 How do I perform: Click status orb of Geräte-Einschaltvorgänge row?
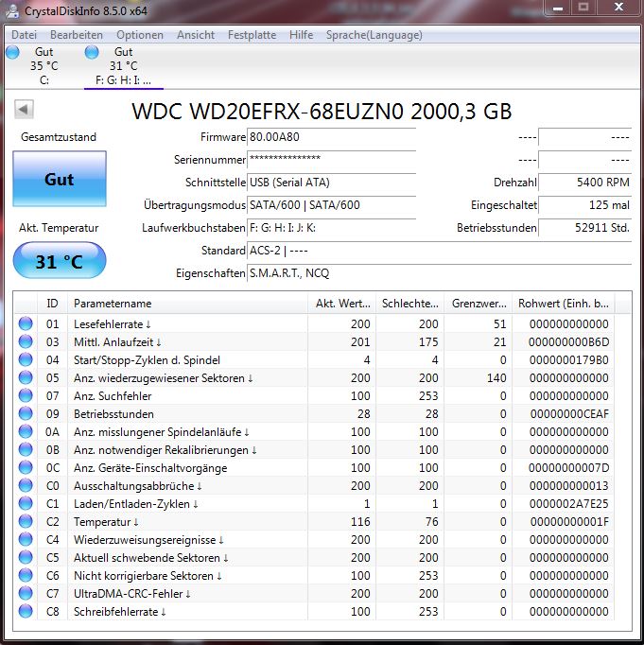coord(26,468)
